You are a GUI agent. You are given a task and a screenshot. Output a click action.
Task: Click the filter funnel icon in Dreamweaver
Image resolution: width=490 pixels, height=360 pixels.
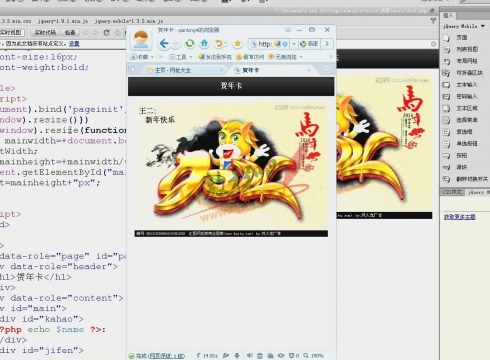[x=433, y=21]
